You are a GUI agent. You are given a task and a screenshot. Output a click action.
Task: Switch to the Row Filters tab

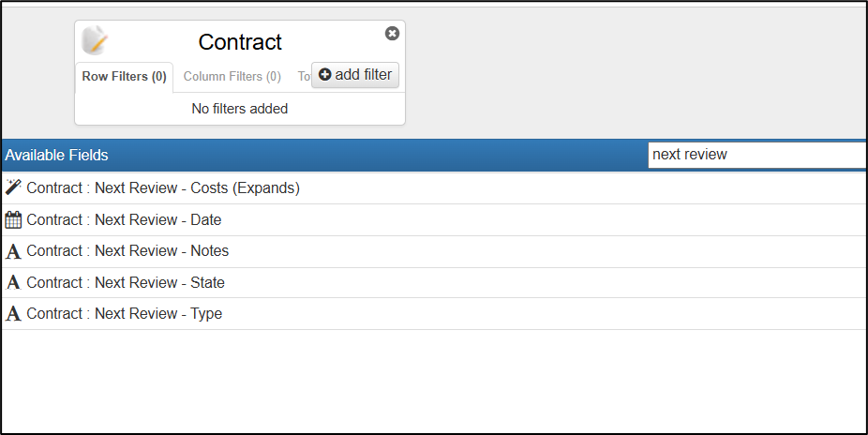tap(124, 76)
